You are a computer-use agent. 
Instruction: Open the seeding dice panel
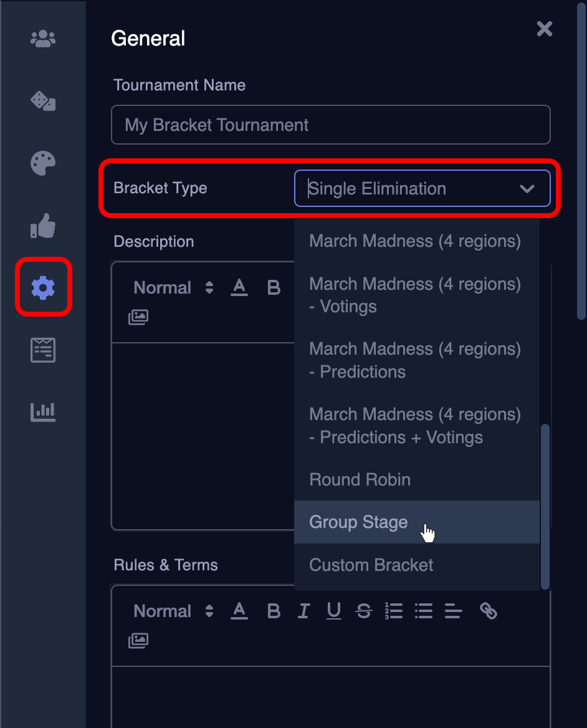(x=42, y=100)
